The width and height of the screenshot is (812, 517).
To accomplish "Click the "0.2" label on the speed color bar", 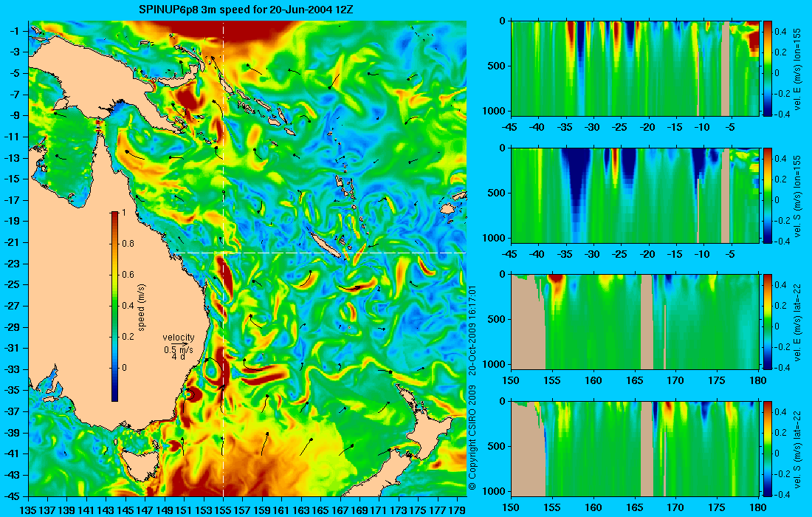I will pyautogui.click(x=128, y=337).
